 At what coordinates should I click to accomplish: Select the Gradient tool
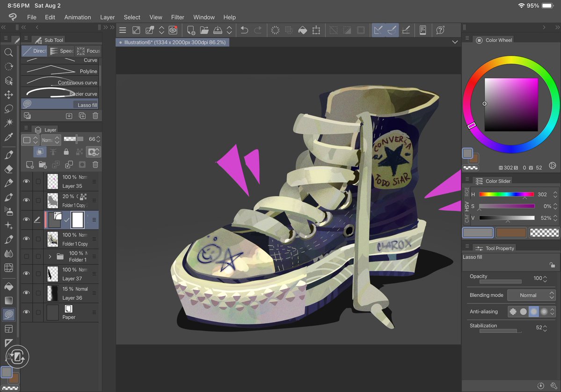pos(8,300)
